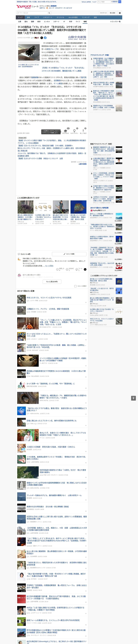Open the Yahoo! JAPAN header link

tap(86, 2)
